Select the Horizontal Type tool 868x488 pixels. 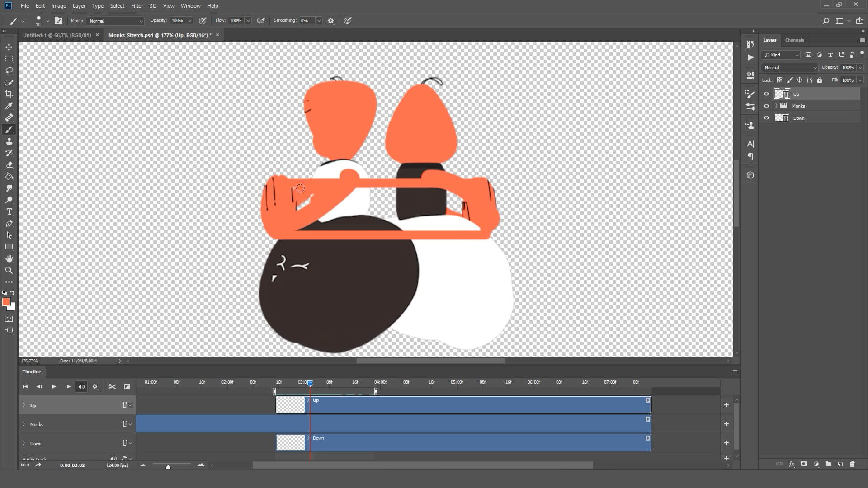point(9,212)
